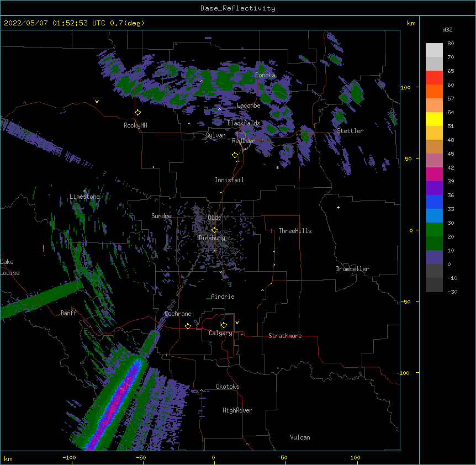Image resolution: width=476 pixels, height=465 pixels.
Task: Click the Limestone label
Action: point(84,197)
